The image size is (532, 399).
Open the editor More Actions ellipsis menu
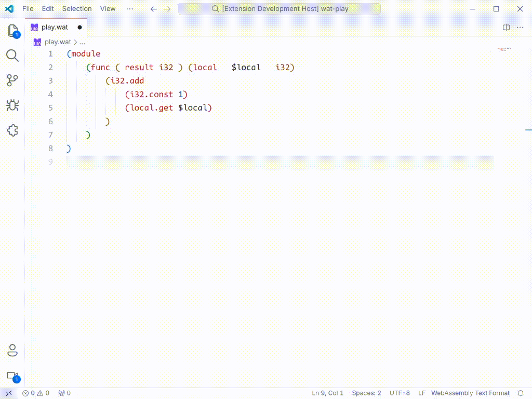pos(520,28)
